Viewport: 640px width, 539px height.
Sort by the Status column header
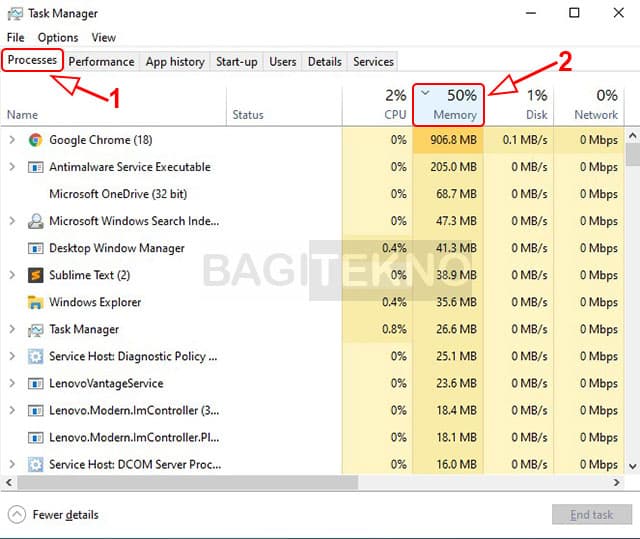(x=284, y=106)
